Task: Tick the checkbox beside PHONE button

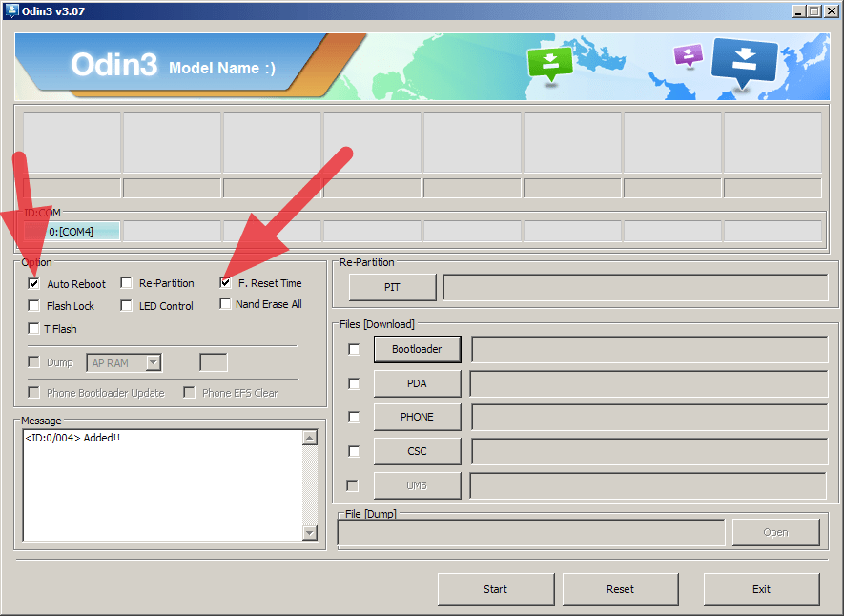Action: (354, 417)
